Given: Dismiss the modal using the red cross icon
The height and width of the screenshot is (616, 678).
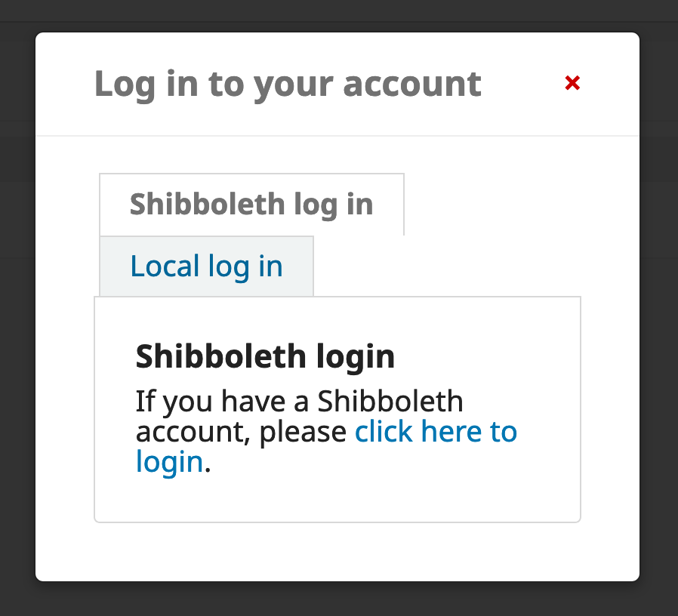Looking at the screenshot, I should pyautogui.click(x=572, y=83).
